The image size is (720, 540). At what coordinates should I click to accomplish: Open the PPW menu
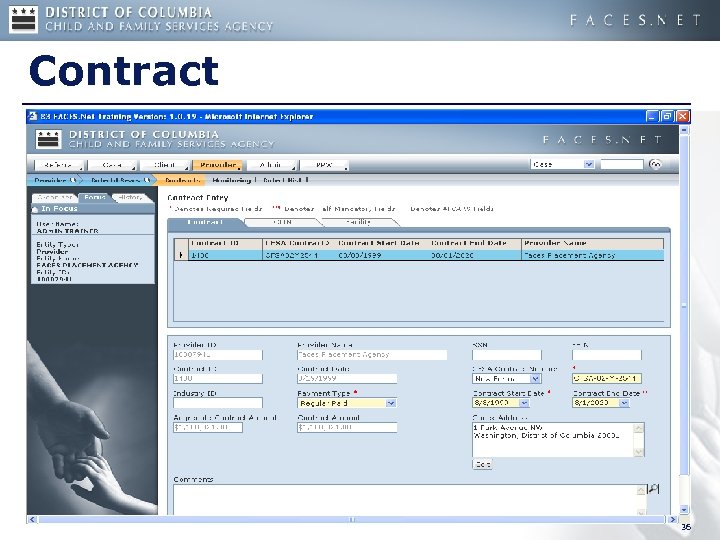point(324,165)
